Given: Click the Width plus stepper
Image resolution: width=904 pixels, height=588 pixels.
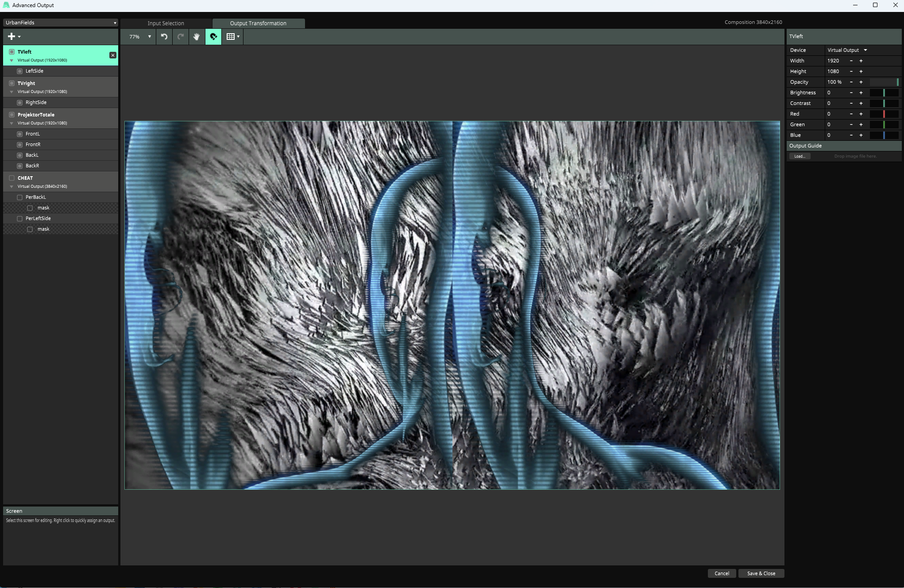Looking at the screenshot, I should [861, 61].
